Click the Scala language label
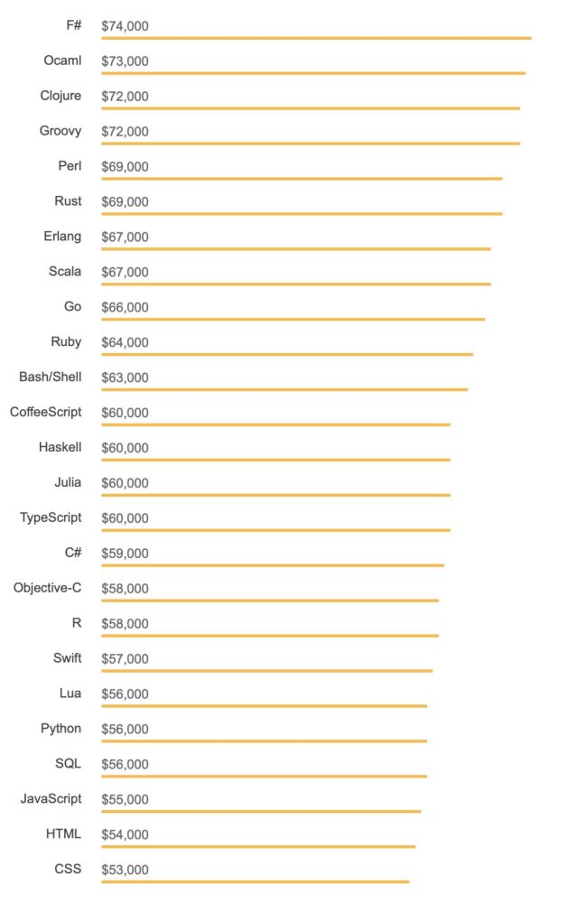 coord(65,272)
